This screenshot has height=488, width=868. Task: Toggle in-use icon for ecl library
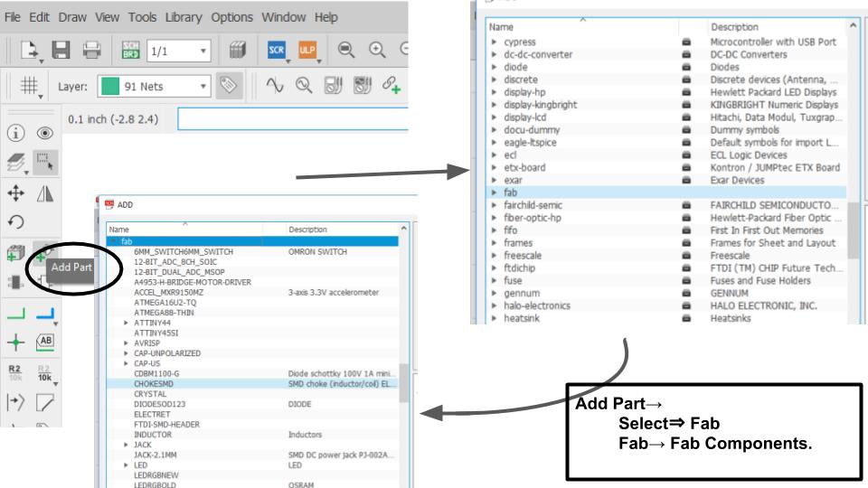686,155
